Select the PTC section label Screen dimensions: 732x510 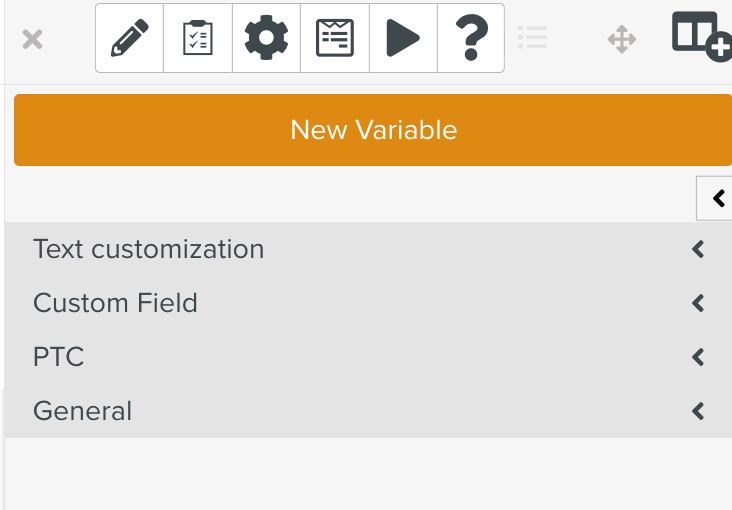58,357
